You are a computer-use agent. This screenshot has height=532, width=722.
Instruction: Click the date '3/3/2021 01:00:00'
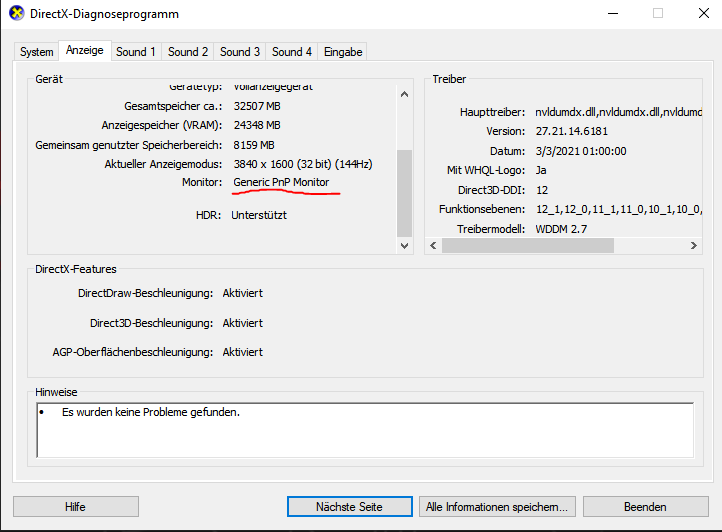(581, 151)
